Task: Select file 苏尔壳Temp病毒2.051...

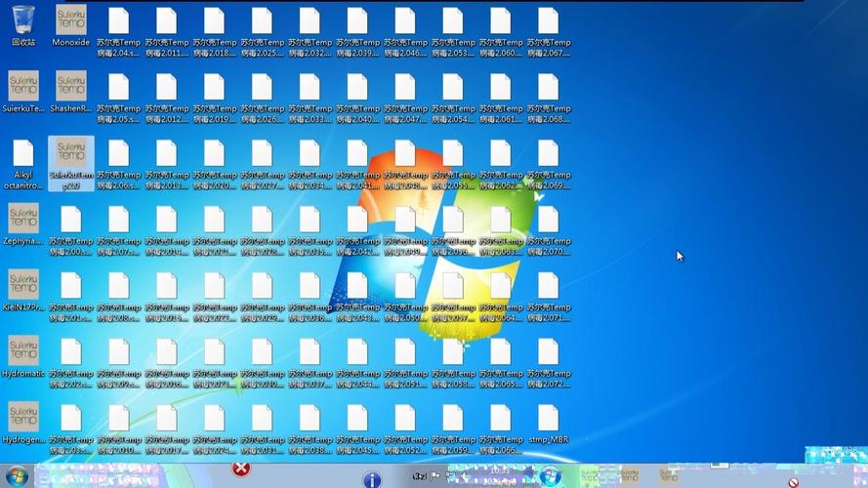Action: click(x=405, y=363)
